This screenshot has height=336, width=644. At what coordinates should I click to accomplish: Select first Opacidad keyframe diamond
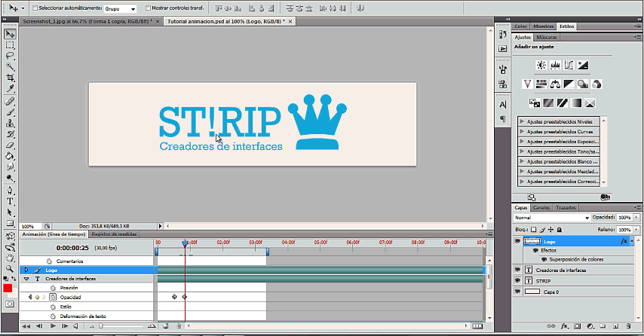click(x=174, y=297)
